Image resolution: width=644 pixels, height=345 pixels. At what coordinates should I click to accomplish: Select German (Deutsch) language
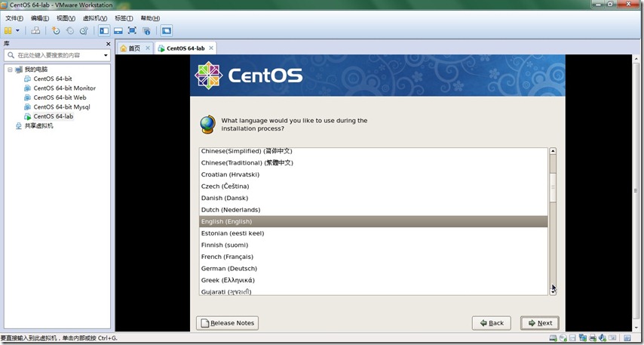pos(373,269)
